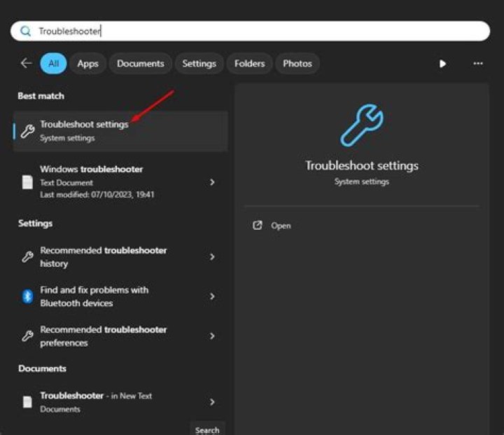504x435 pixels.
Task: Click the Bluetooth icon in Settings results
Action: (x=27, y=296)
